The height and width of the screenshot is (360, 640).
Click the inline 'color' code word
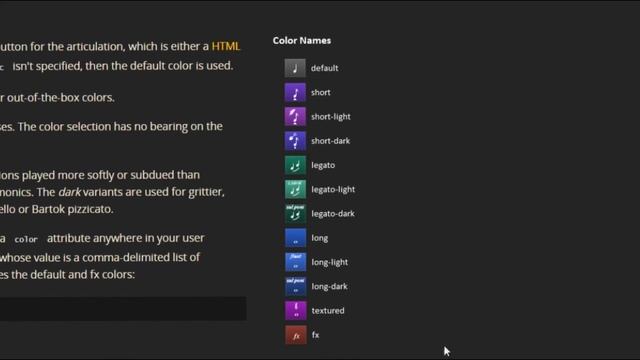(26, 239)
